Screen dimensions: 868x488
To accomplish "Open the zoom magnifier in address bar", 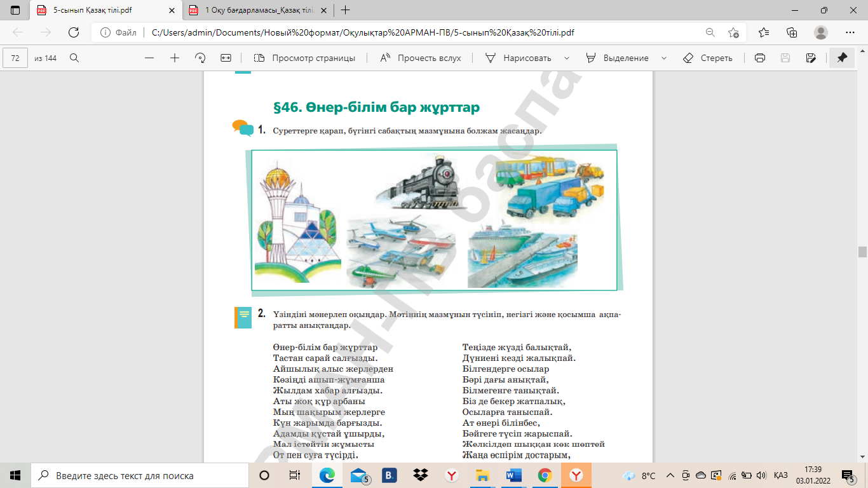I will [x=710, y=32].
